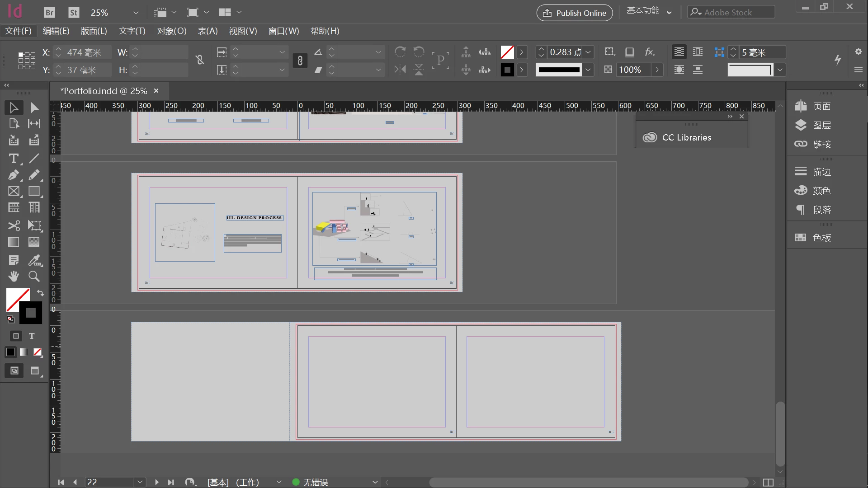The image size is (868, 488).
Task: Open the page number dropdown
Action: [140, 482]
